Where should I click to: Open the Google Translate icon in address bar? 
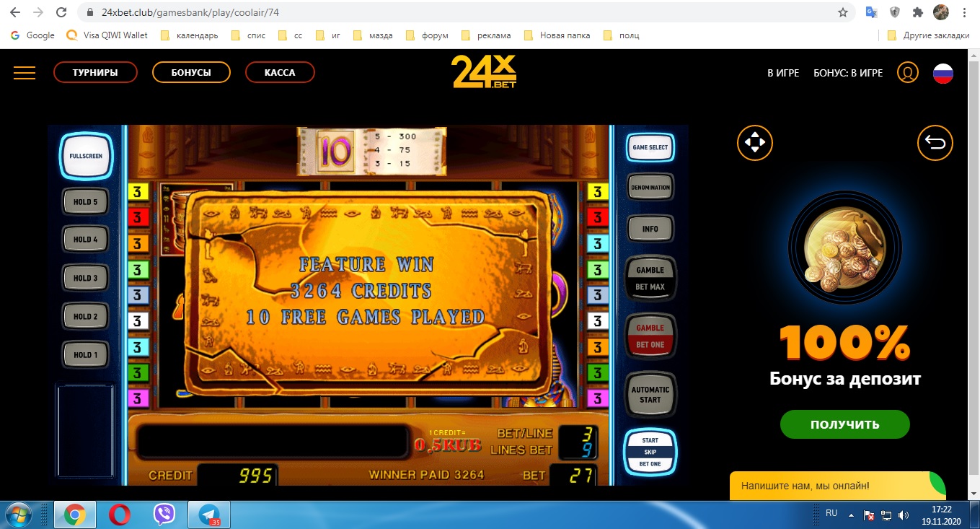[x=871, y=12]
